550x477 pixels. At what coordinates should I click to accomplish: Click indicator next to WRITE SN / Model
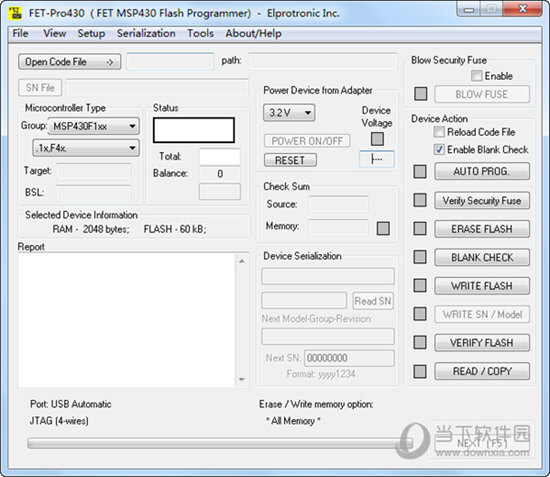[420, 314]
